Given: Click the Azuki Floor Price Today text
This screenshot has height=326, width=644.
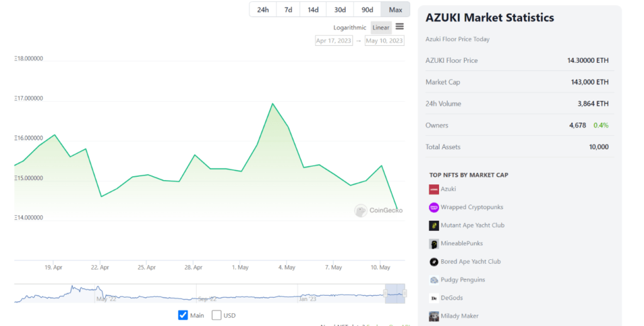Looking at the screenshot, I should (458, 40).
